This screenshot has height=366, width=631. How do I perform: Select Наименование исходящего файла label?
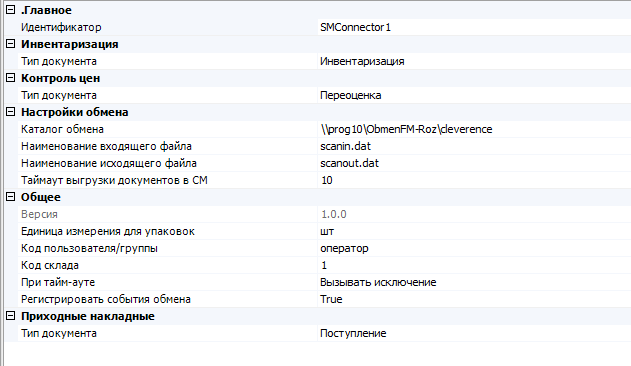coord(109,163)
